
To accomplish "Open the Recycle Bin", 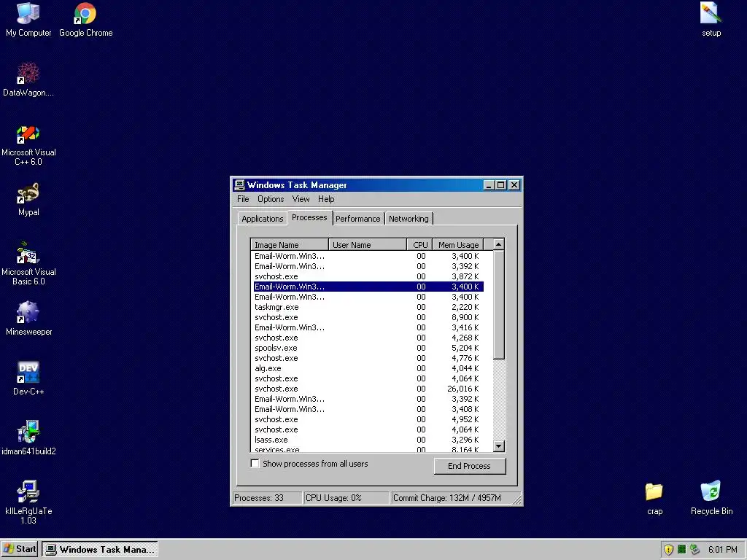I will click(x=711, y=499).
